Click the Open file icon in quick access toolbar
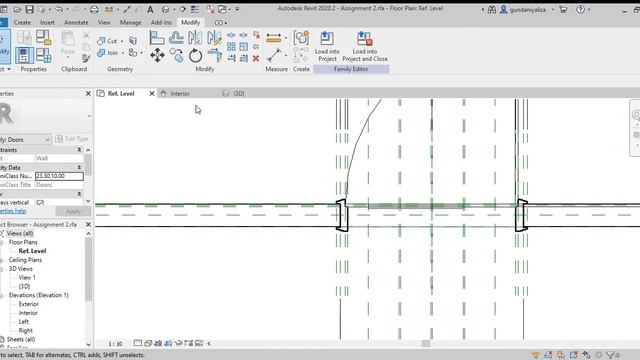The height and width of the screenshot is (360, 640). point(17,9)
